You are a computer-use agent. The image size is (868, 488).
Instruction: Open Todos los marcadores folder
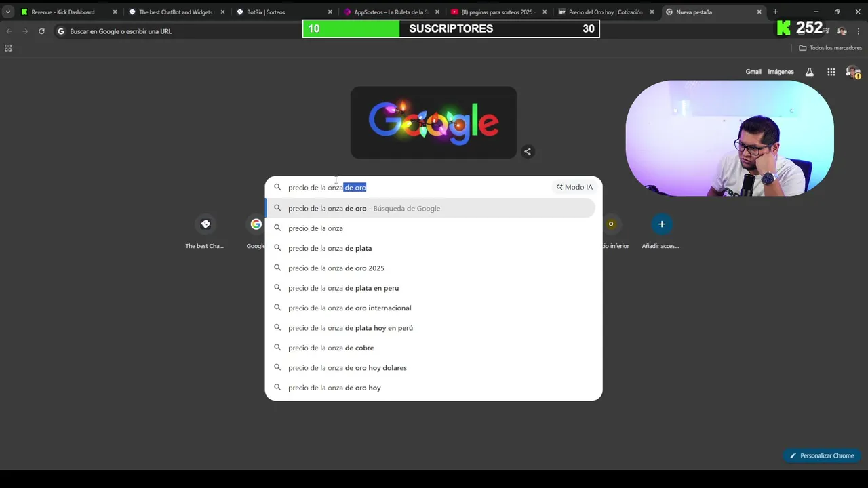(830, 48)
